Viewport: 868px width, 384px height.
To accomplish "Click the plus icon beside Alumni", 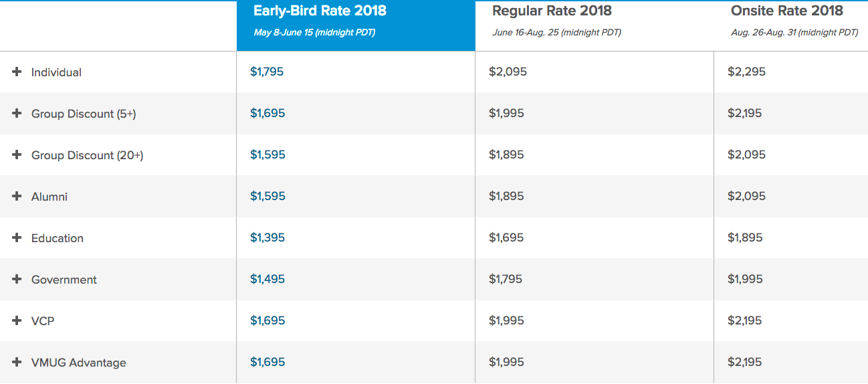I will pos(17,197).
